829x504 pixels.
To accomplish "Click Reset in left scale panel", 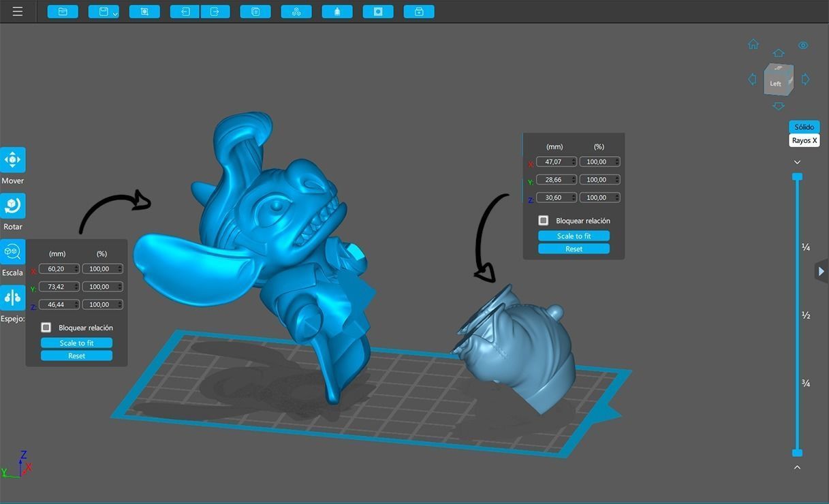I will tap(76, 356).
